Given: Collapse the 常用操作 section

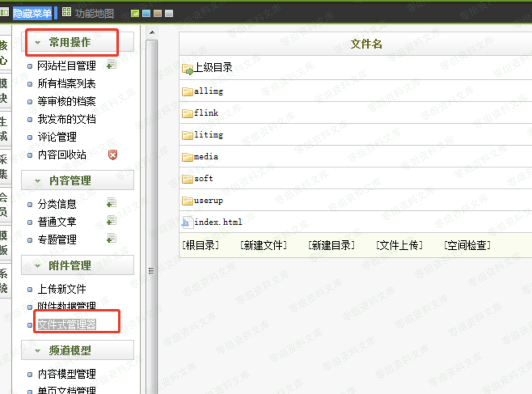Looking at the screenshot, I should click(x=38, y=41).
